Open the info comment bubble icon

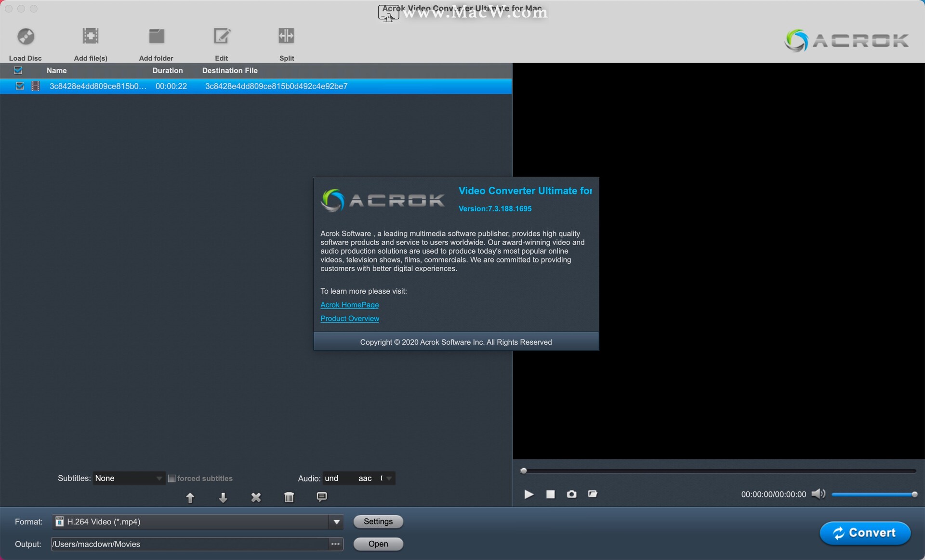click(322, 496)
